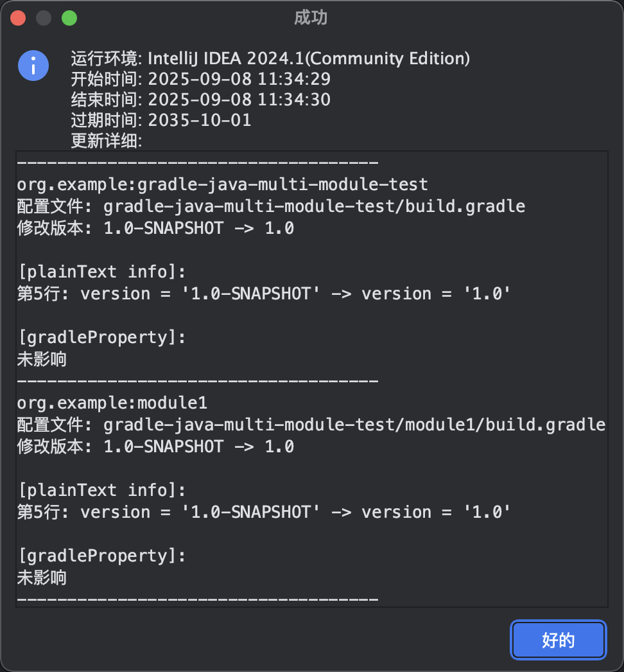
Task: Select org.example:gradle-java-multi-module-test text
Action: (x=221, y=184)
